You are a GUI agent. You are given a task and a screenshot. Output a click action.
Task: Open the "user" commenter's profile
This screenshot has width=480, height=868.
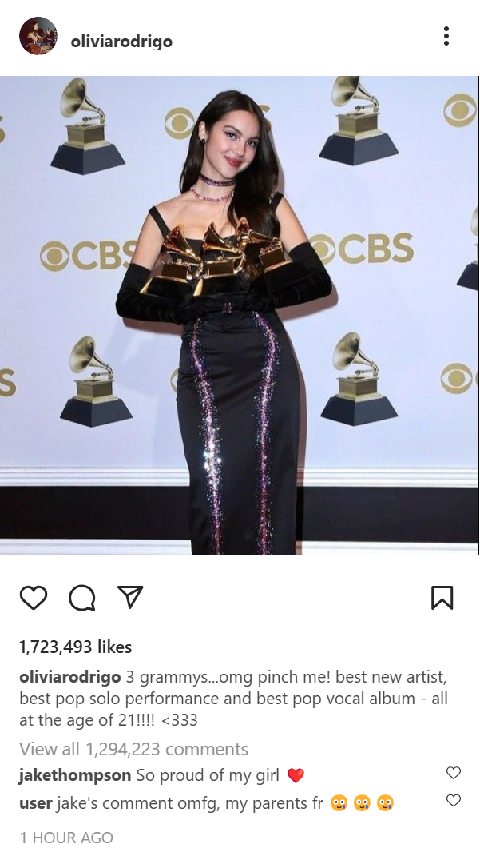[36, 802]
